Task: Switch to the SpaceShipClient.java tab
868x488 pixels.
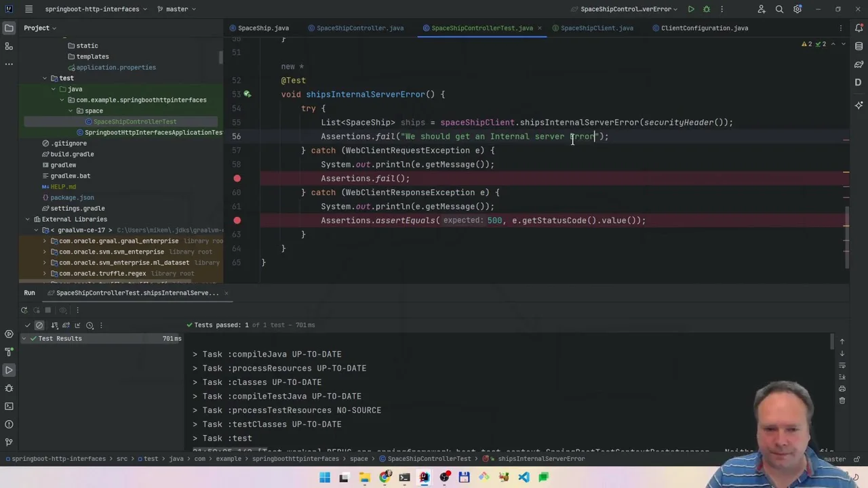Action: [596, 28]
